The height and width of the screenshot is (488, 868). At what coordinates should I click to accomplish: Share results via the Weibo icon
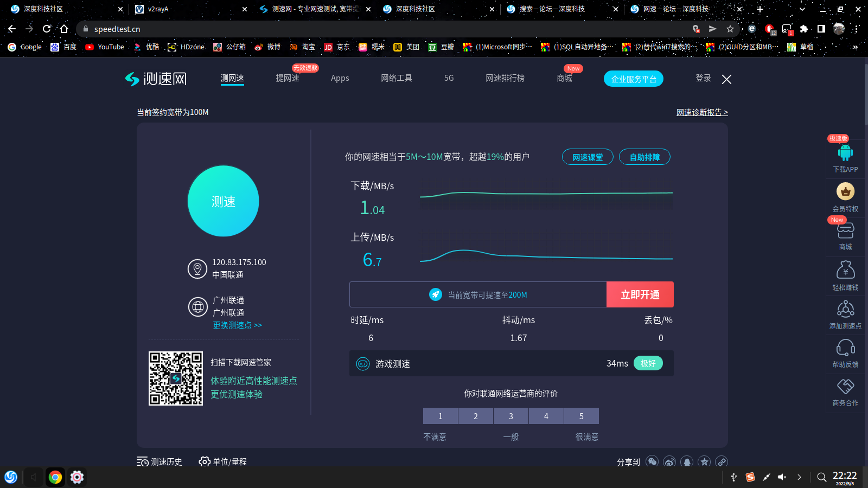click(669, 461)
